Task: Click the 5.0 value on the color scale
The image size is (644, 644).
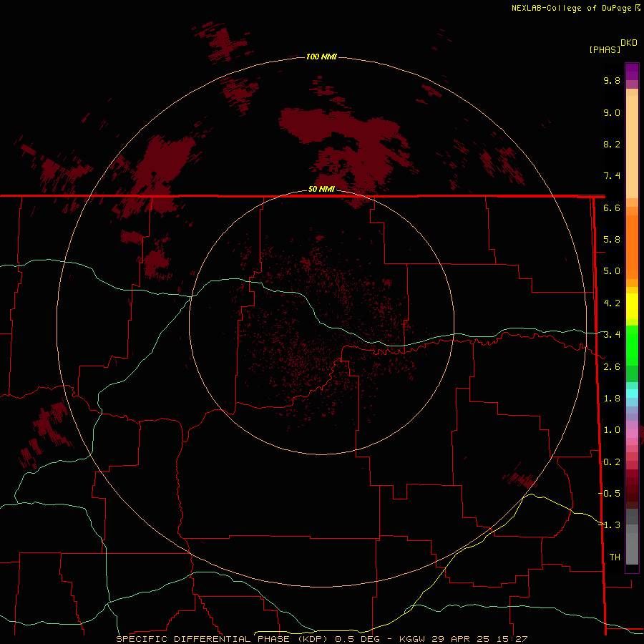Action: coord(612,271)
